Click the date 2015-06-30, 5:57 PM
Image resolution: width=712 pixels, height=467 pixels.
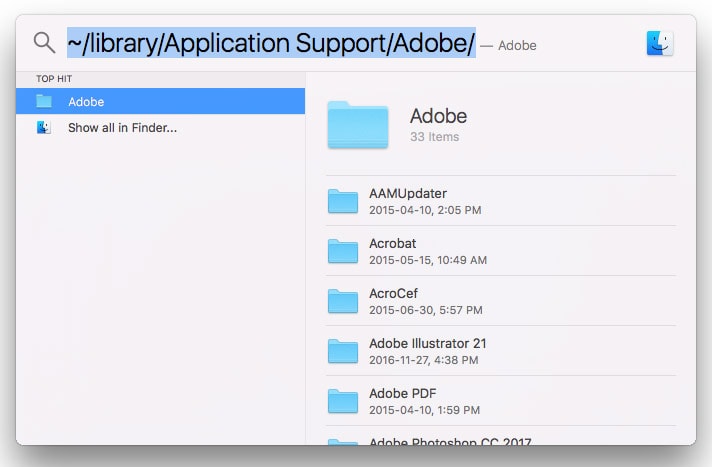tap(425, 310)
